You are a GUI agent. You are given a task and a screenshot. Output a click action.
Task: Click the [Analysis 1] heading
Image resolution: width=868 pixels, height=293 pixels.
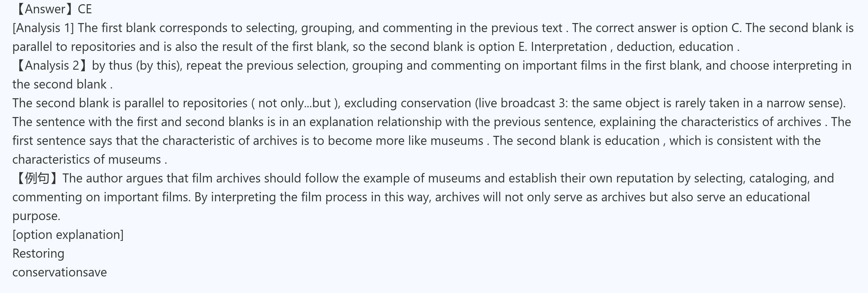pyautogui.click(x=43, y=28)
